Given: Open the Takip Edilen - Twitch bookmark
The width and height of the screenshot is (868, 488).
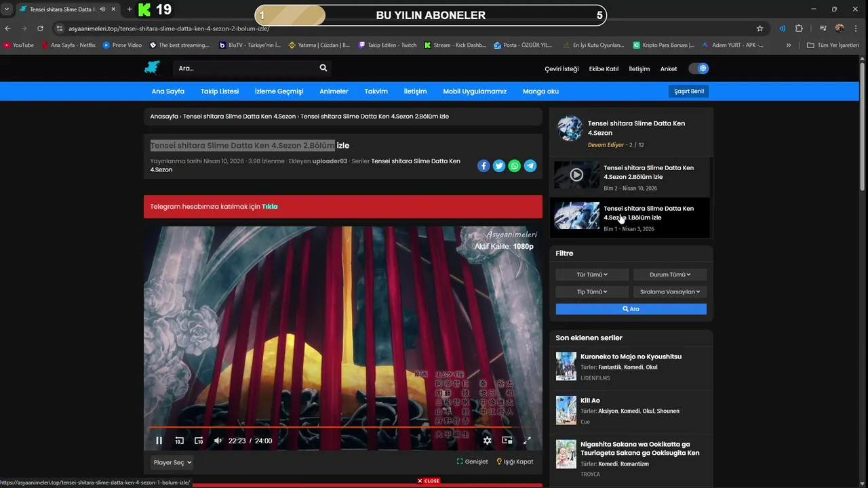Looking at the screenshot, I should pyautogui.click(x=387, y=45).
